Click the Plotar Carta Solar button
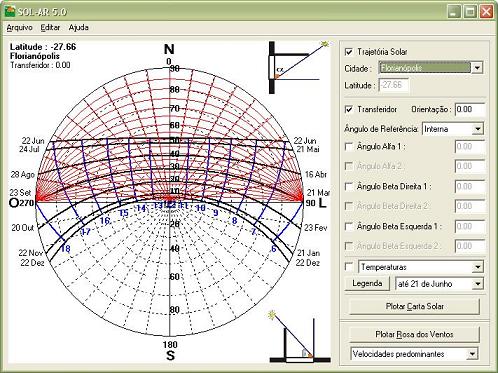 tap(415, 306)
